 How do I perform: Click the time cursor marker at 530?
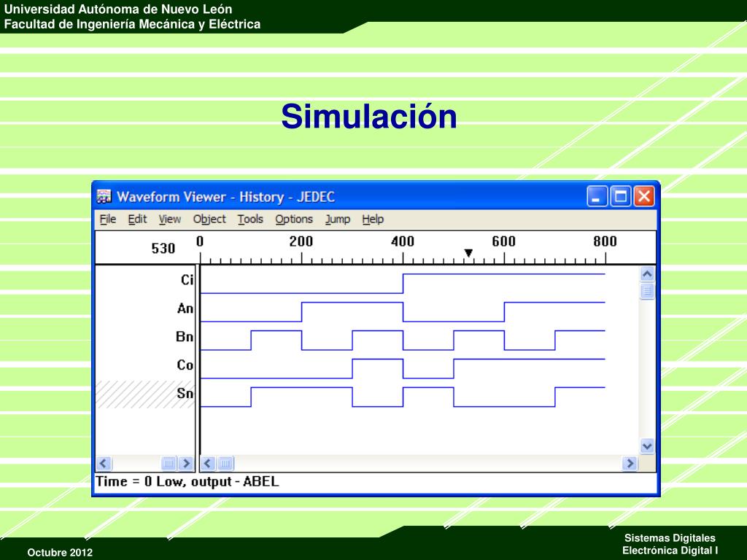468,253
